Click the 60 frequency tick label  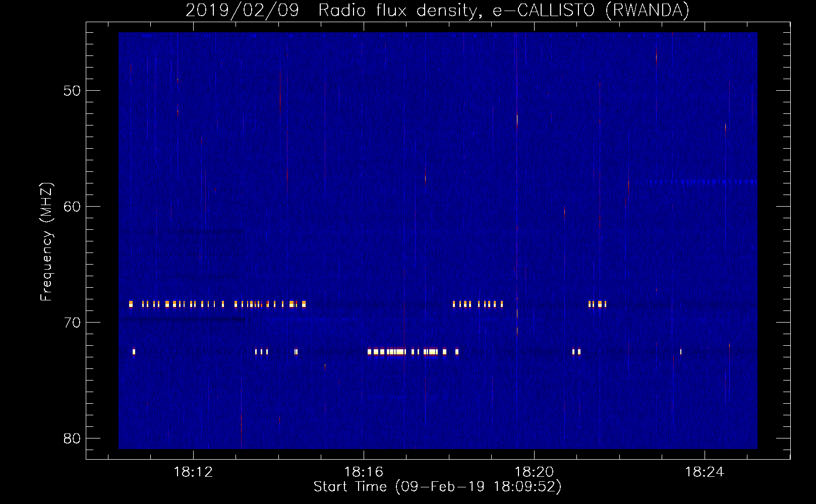(72, 207)
